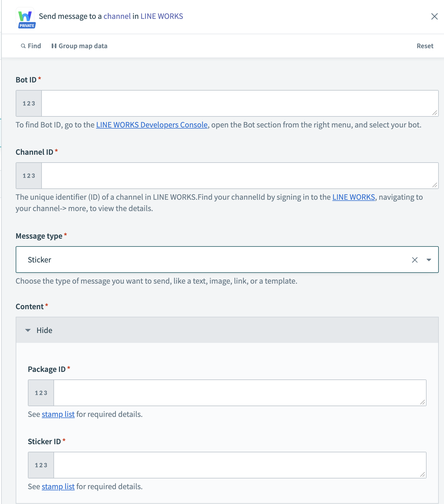Open the Message type combo box showing Sticker

point(203,260)
